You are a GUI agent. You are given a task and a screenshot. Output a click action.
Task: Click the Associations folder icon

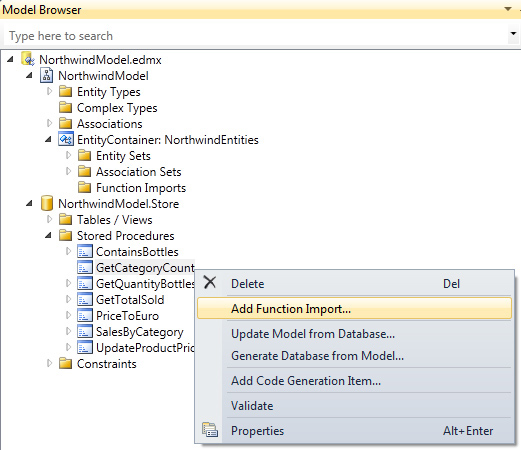[65, 123]
